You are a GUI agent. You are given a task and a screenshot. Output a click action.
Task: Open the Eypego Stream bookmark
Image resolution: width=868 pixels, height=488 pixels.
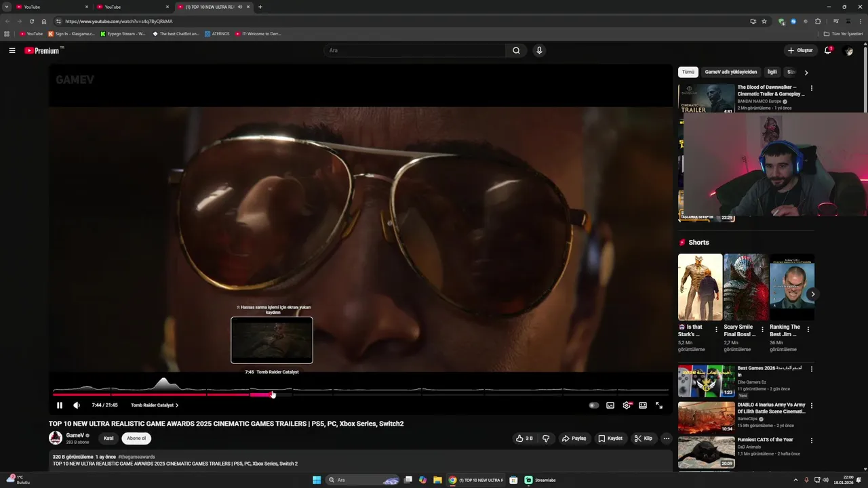coord(123,33)
